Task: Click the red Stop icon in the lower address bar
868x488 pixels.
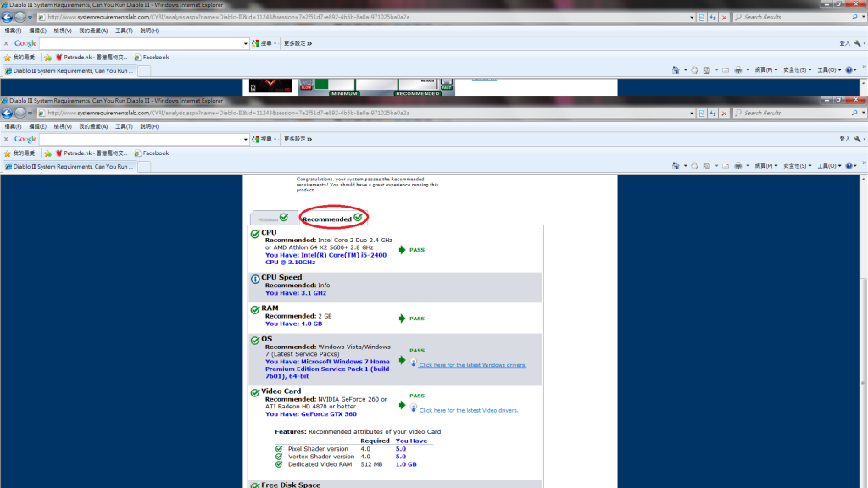Action: [724, 113]
